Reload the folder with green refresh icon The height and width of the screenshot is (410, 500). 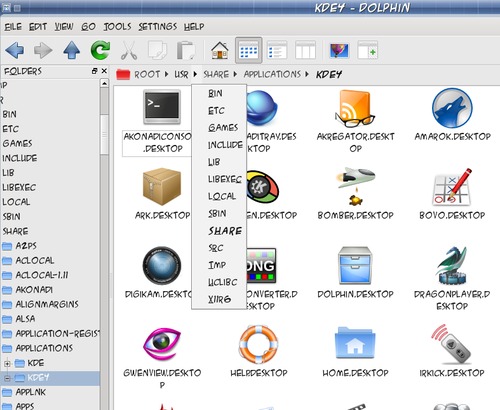[100, 50]
